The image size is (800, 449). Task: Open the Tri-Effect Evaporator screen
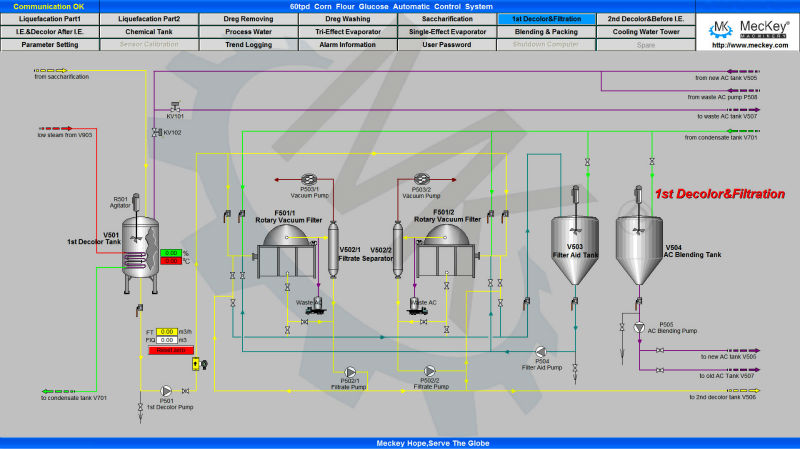(339, 32)
